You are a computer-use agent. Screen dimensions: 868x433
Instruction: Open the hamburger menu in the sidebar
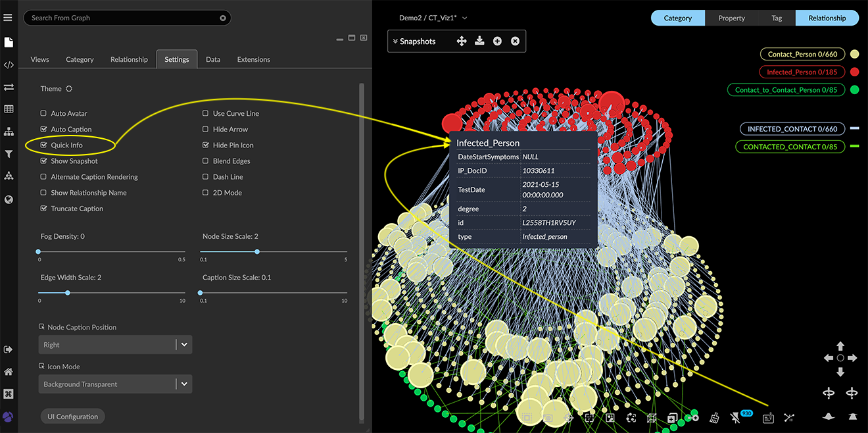pyautogui.click(x=9, y=18)
